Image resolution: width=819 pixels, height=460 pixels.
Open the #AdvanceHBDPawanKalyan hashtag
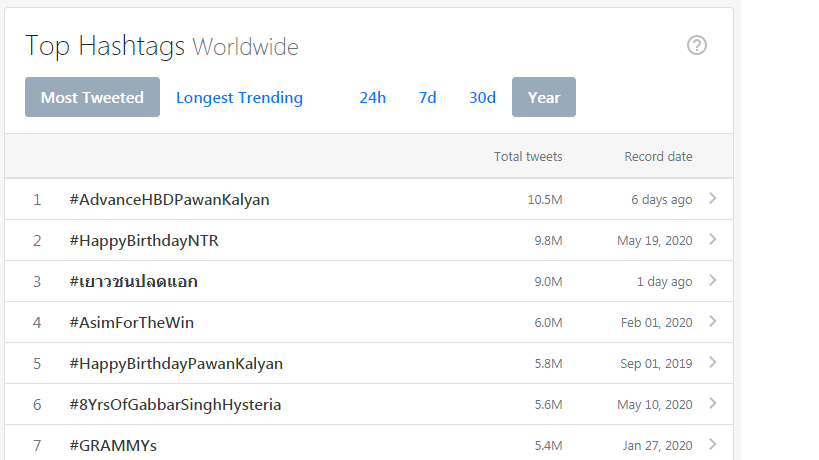pyautogui.click(x=169, y=199)
